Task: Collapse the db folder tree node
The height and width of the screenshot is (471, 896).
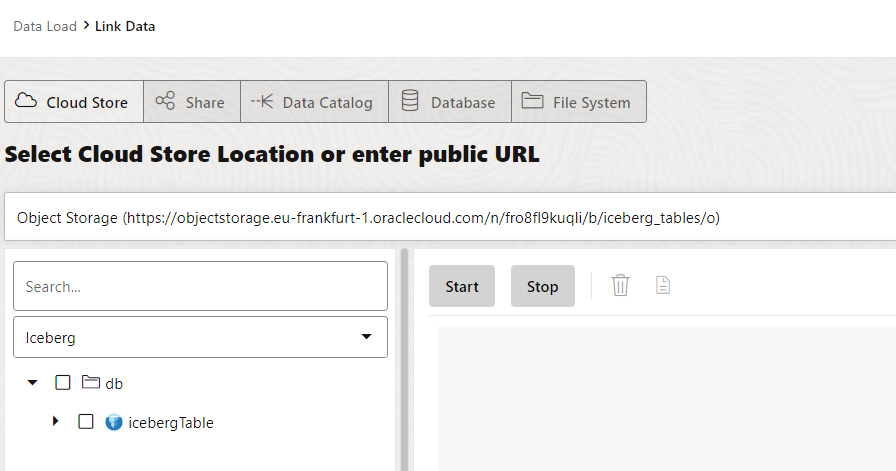Action: tap(33, 382)
